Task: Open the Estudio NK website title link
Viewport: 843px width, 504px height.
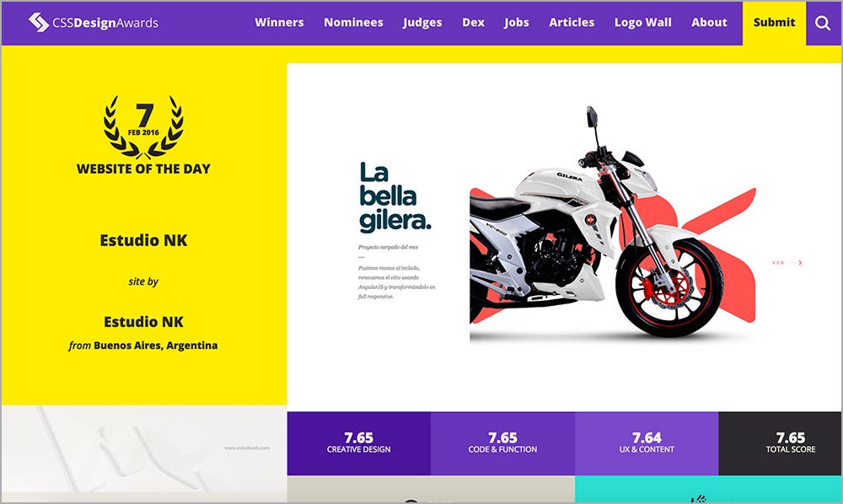Action: [143, 240]
